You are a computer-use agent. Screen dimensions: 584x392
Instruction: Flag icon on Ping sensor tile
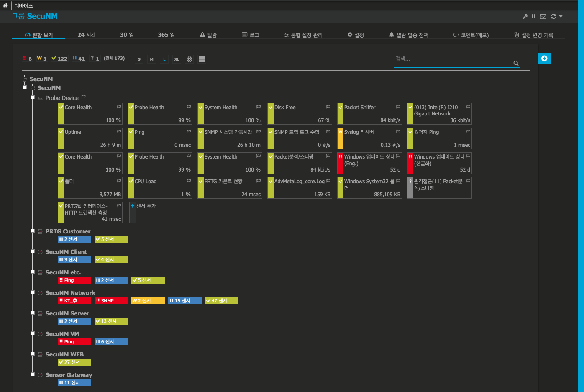coord(189,131)
